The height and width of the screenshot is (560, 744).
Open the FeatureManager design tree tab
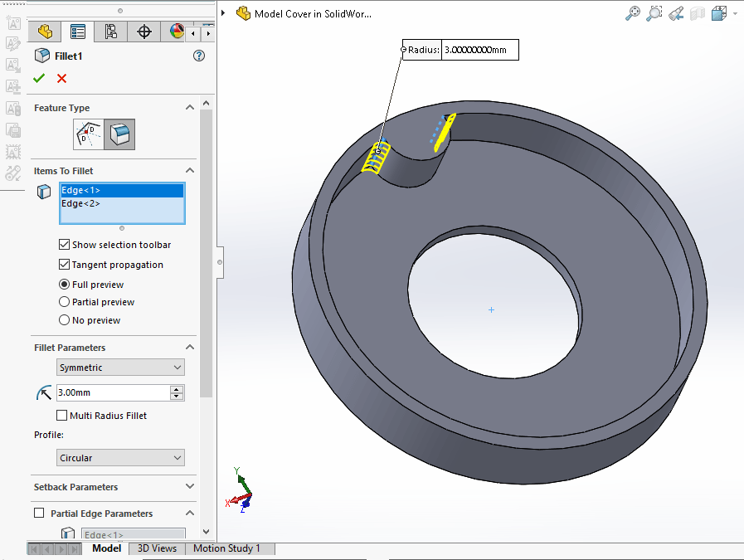[x=45, y=32]
